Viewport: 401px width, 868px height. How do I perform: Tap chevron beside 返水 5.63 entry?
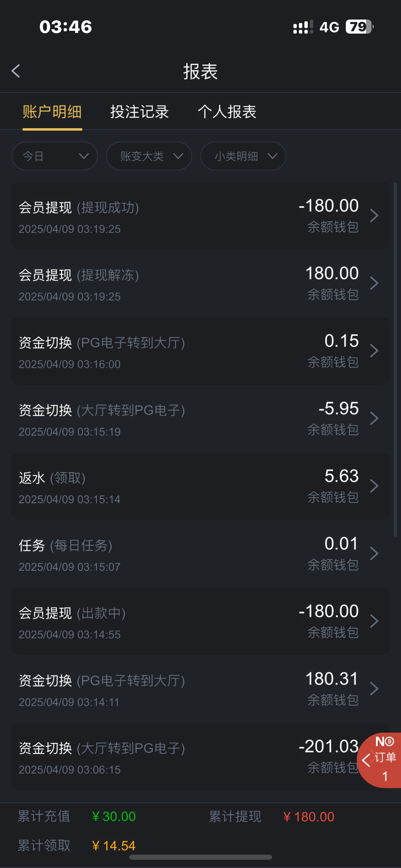pos(374,486)
